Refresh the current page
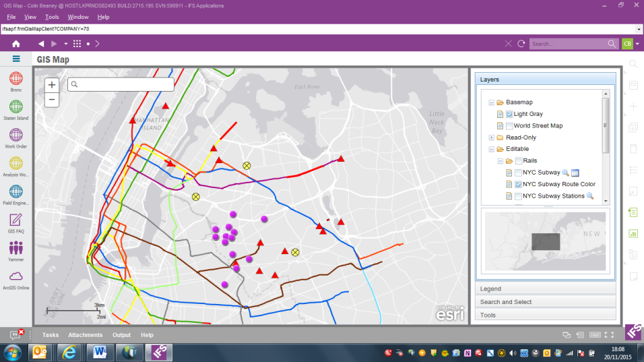This screenshot has height=362, width=644. pyautogui.click(x=521, y=44)
